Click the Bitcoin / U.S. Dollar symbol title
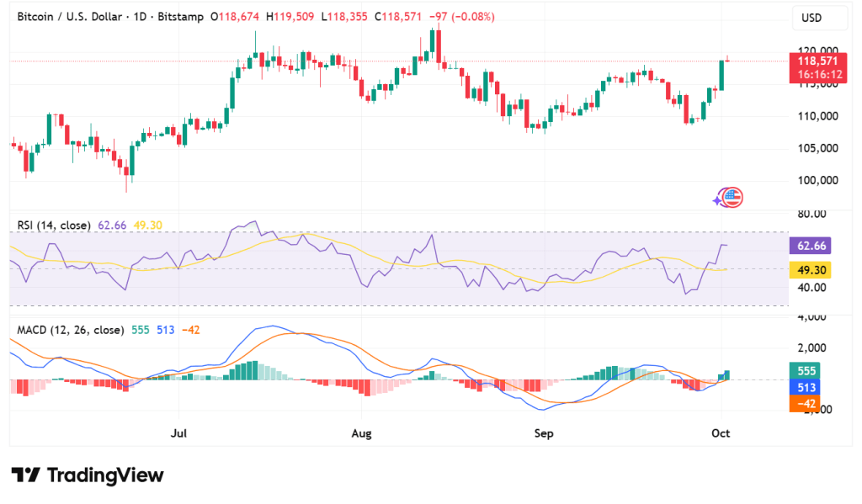The height and width of the screenshot is (504, 862). click(70, 17)
